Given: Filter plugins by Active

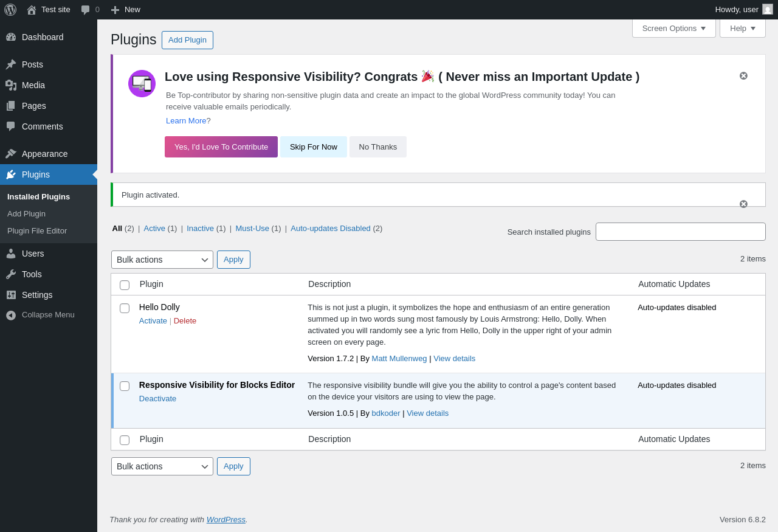Looking at the screenshot, I should pos(154,228).
